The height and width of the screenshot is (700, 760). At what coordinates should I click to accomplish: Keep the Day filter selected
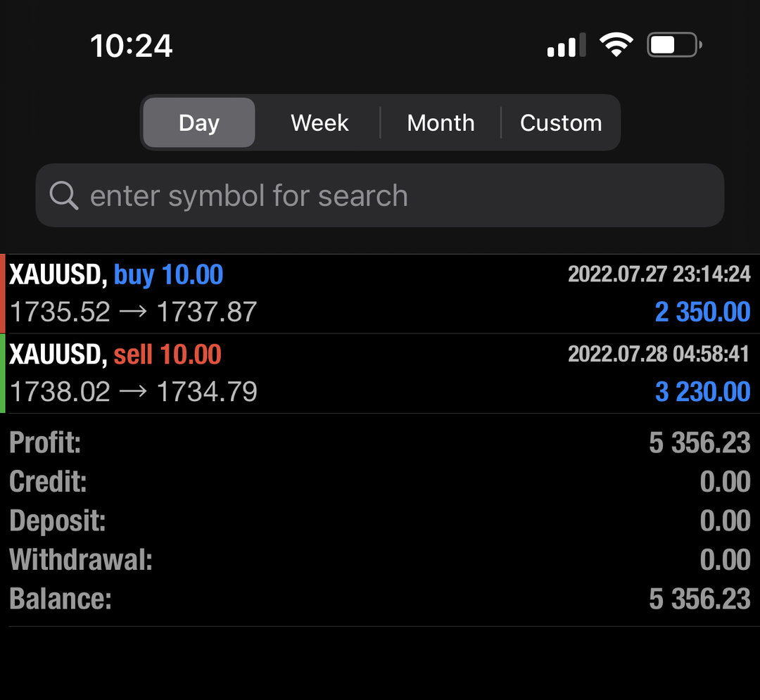click(x=198, y=122)
